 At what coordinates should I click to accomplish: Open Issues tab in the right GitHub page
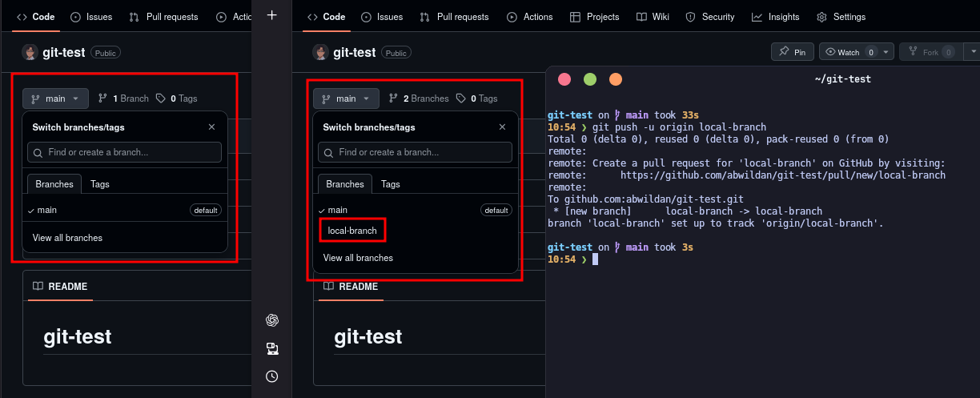tap(382, 17)
